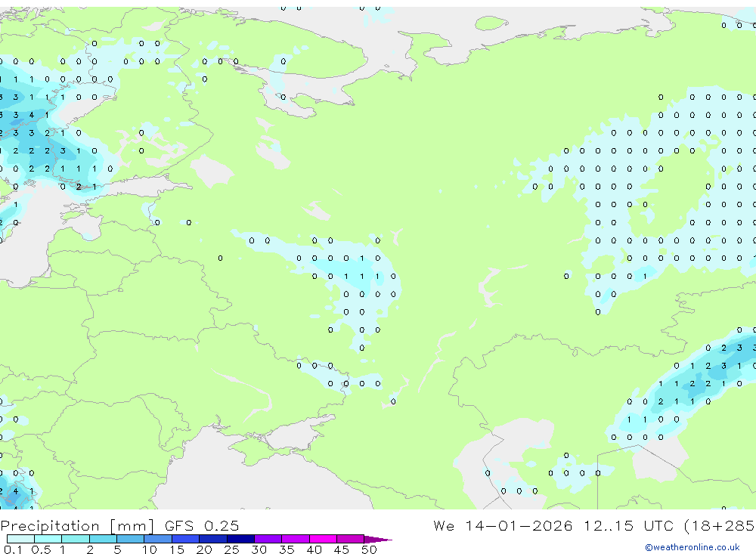Image resolution: width=756 pixels, height=554 pixels.
Task: Click the '12..15 UTC' time text
Action: tap(628, 525)
